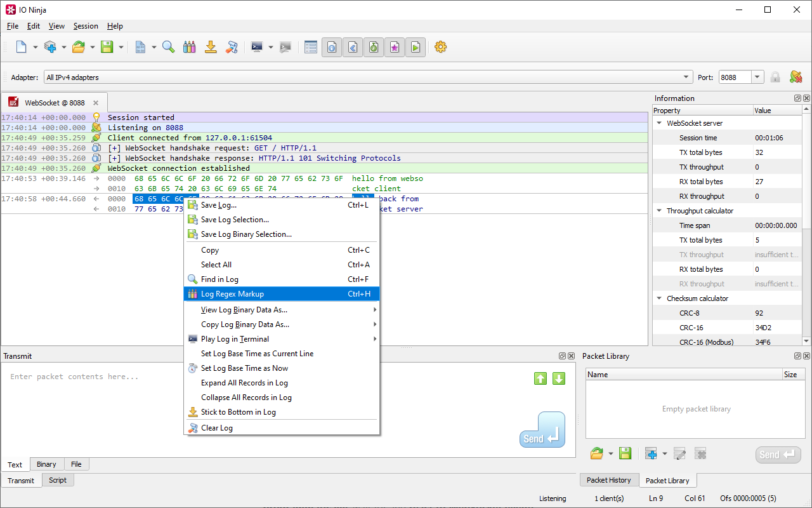812x508 pixels.
Task: Switch to the Packet History tab
Action: click(609, 480)
